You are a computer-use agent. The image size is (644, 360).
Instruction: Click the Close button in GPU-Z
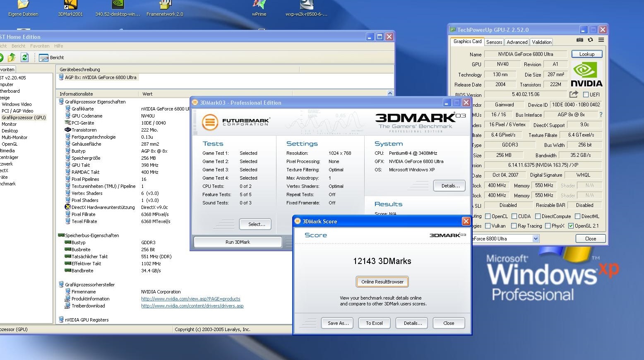click(590, 238)
